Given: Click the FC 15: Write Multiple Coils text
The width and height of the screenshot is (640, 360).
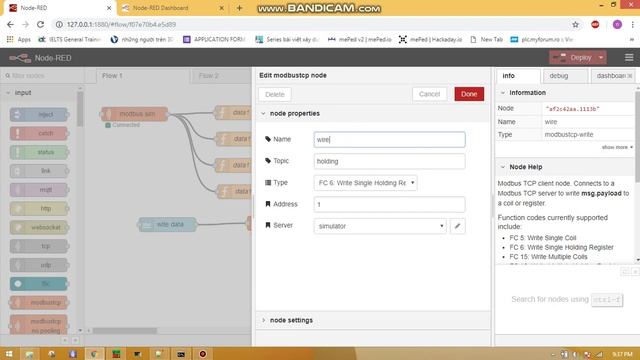Looking at the screenshot, I should [x=548, y=257].
